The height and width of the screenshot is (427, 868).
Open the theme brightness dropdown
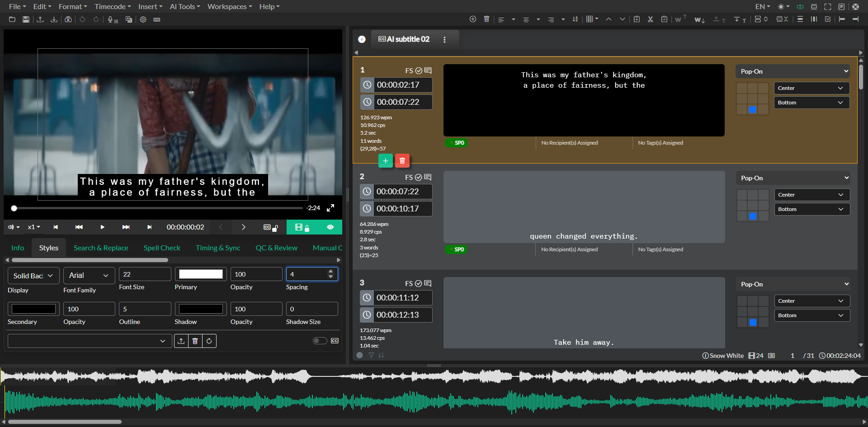[x=783, y=7]
